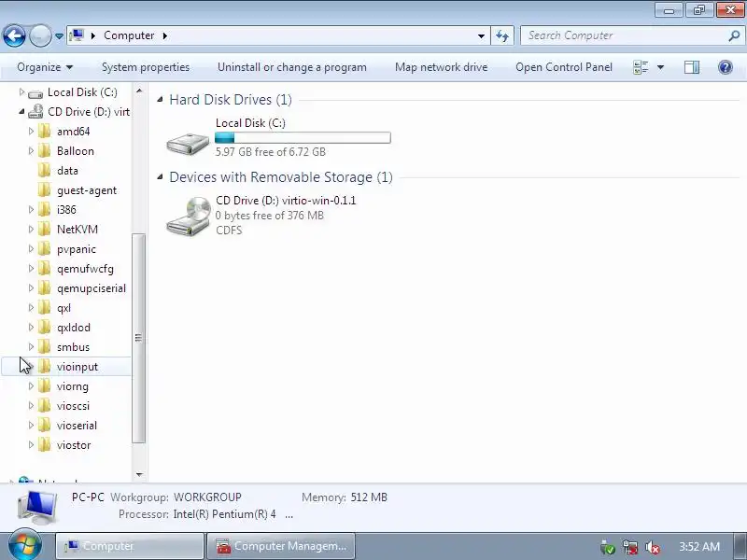The height and width of the screenshot is (560, 747).
Task: Switch to Computer Management taskbar button
Action: point(281,546)
